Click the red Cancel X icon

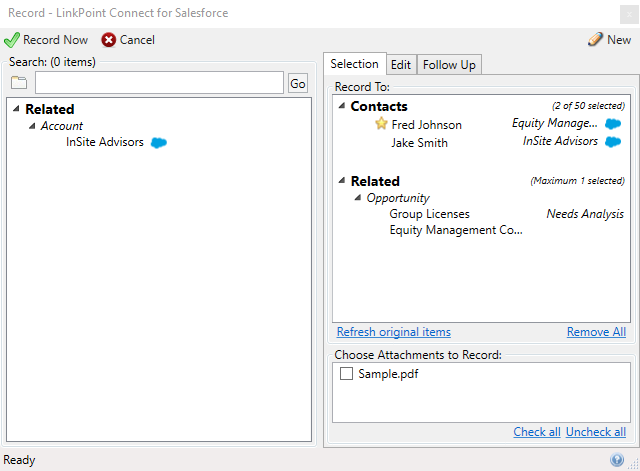pos(109,40)
